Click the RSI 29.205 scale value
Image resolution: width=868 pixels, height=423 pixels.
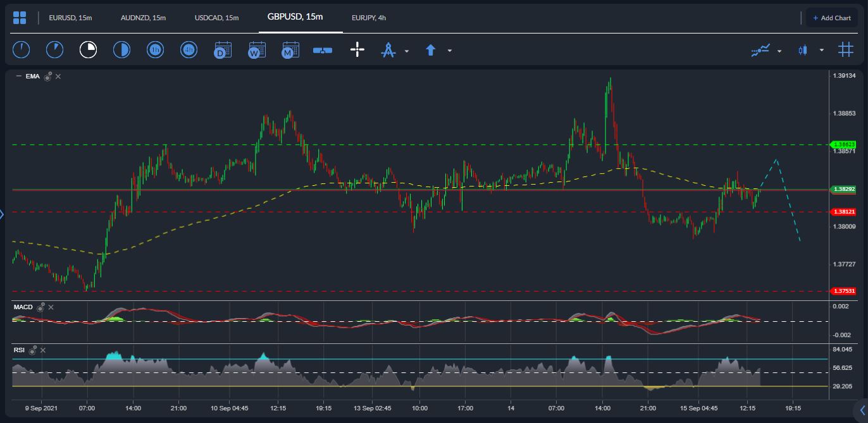[843, 386]
